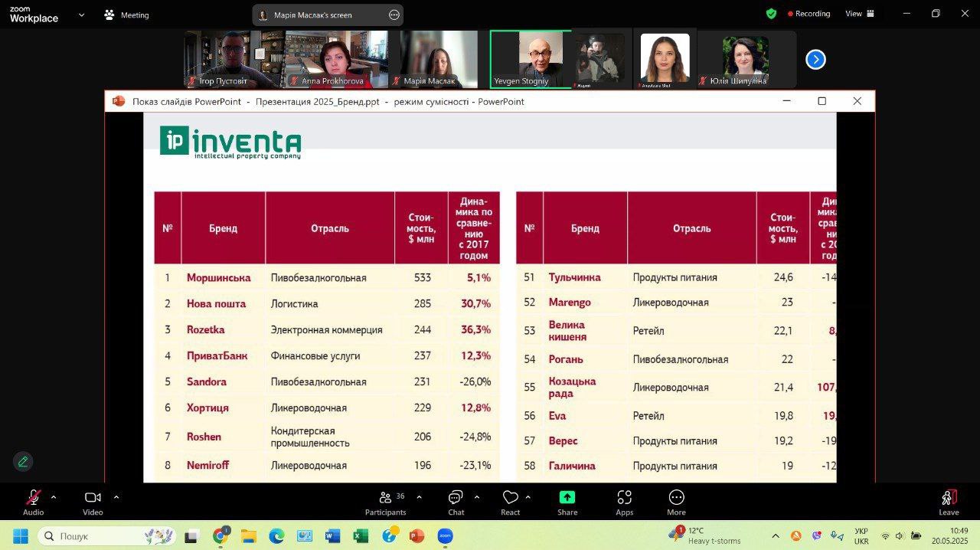Open screen share options ellipsis button
The width and height of the screenshot is (980, 550).
(394, 15)
